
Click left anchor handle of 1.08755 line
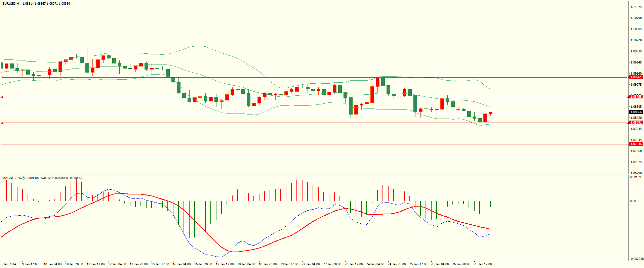(2, 97)
